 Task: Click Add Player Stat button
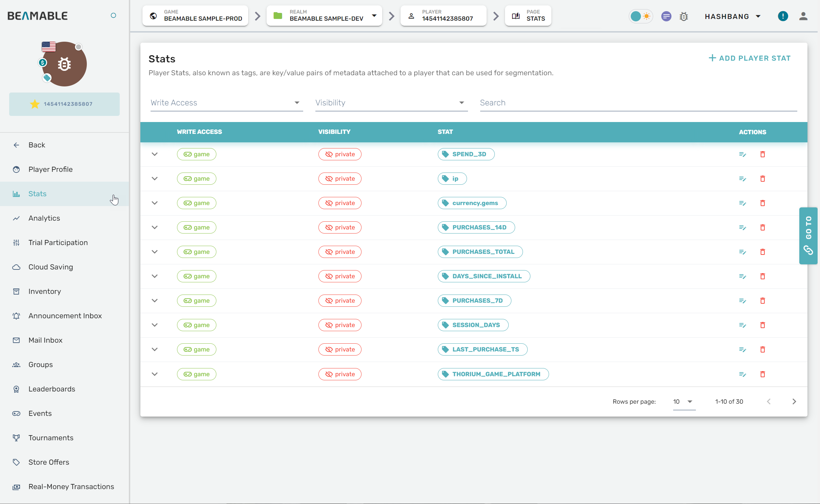click(749, 58)
